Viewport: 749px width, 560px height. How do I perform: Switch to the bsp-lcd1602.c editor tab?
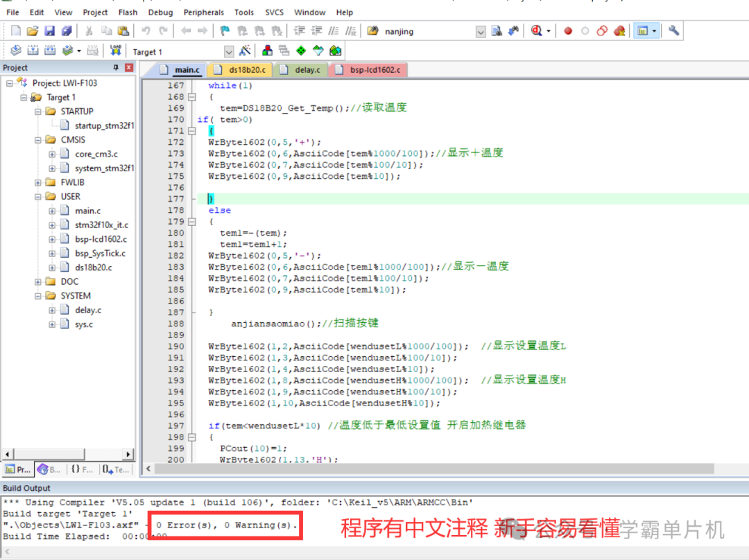pos(369,70)
